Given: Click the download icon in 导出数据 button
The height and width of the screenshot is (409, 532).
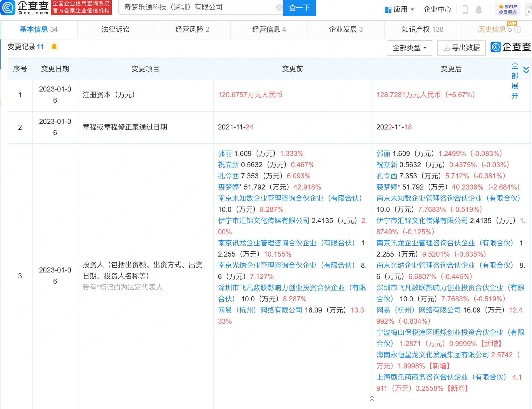Looking at the screenshot, I should point(446,48).
